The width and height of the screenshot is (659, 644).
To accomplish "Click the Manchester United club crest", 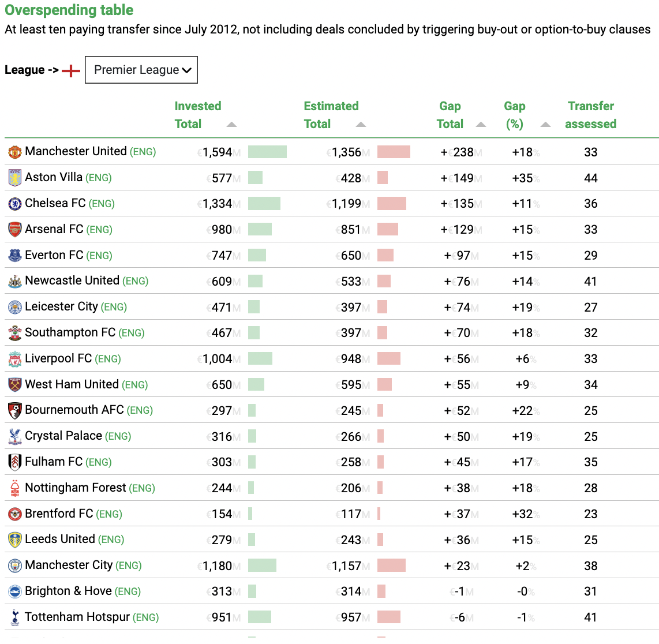I will point(14,152).
